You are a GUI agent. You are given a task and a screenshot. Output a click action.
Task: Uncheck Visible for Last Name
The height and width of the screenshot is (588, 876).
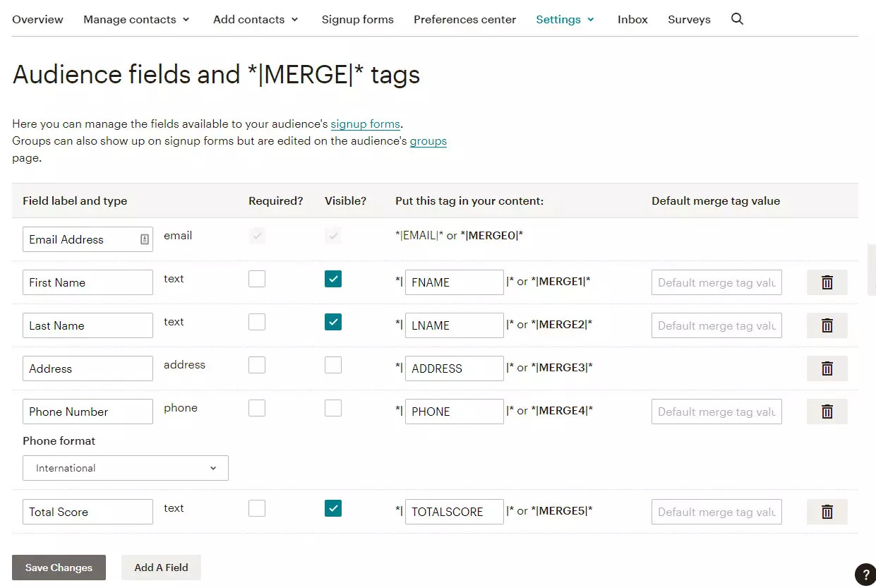(x=333, y=322)
